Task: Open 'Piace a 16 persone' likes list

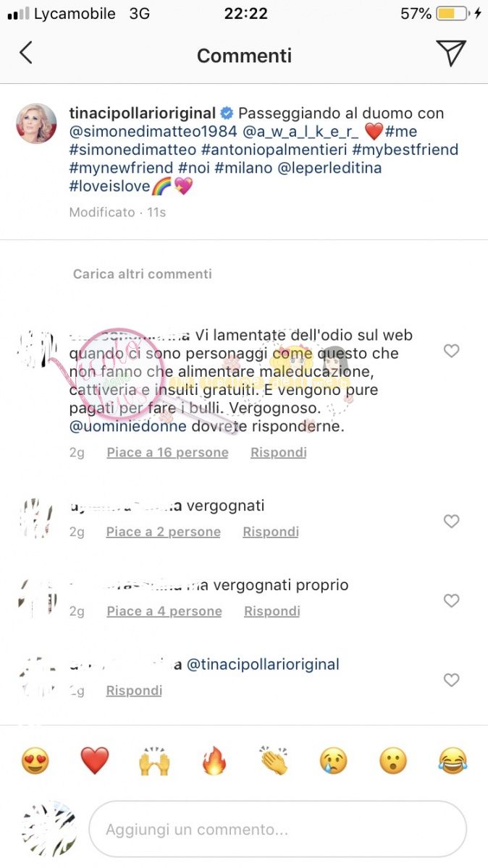Action: tap(167, 453)
